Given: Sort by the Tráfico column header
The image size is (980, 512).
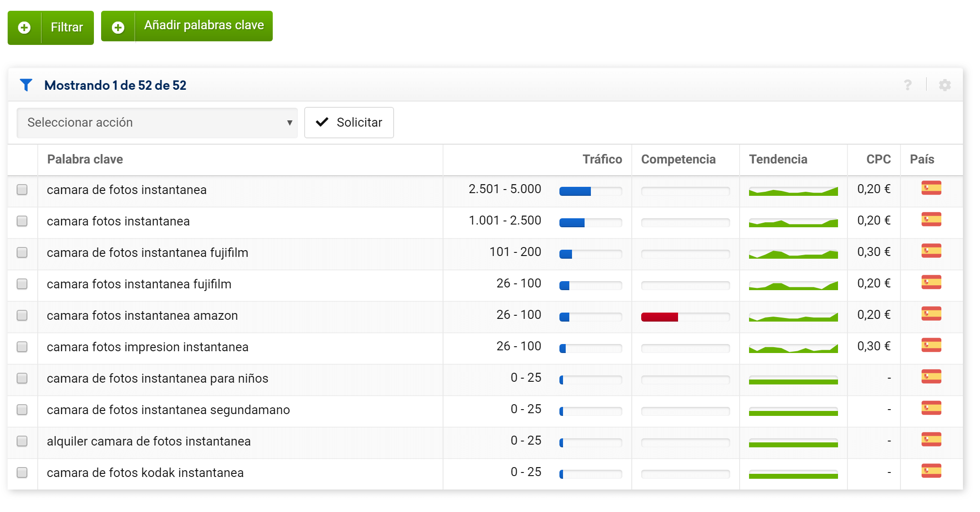Looking at the screenshot, I should [x=602, y=159].
